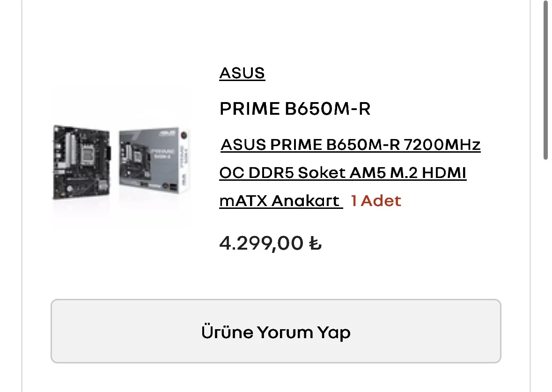
Task: Open the ASUS brand link
Action: point(242,73)
